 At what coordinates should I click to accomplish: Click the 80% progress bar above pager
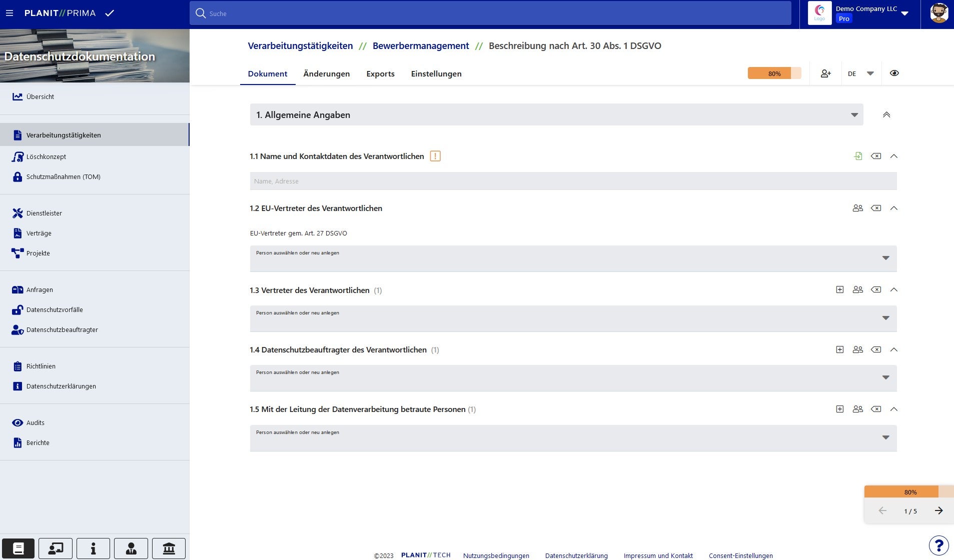click(909, 491)
